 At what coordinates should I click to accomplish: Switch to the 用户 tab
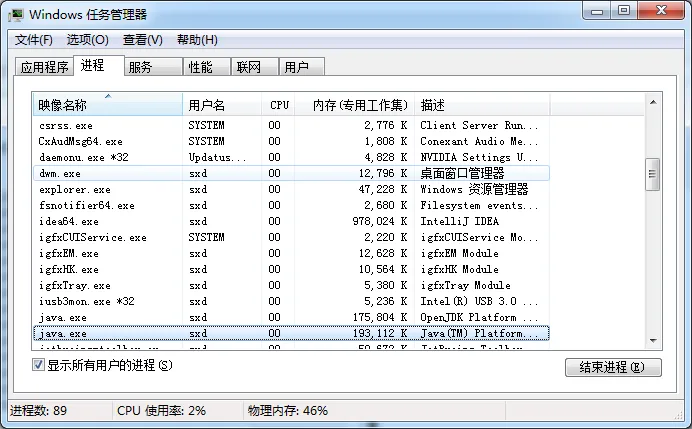296,68
